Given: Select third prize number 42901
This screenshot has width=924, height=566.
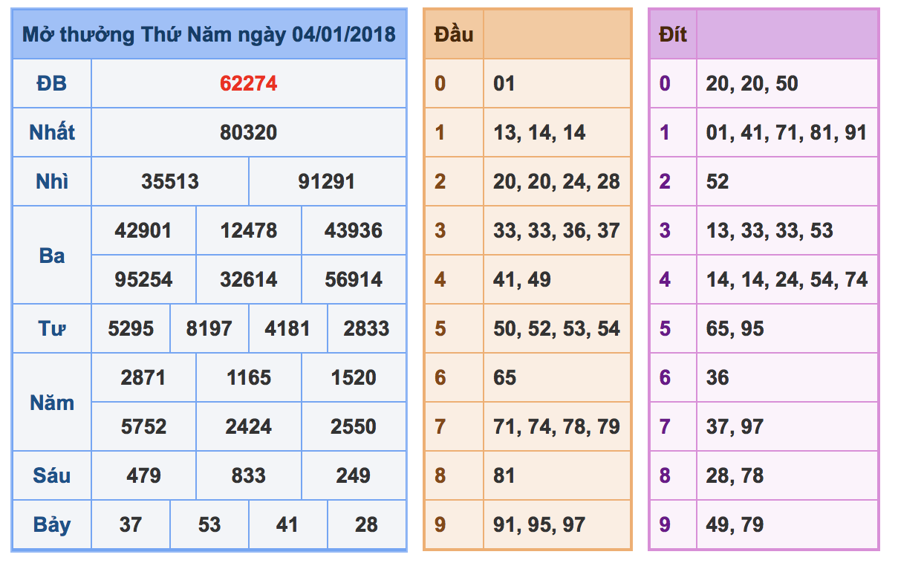Looking at the screenshot, I should [143, 230].
